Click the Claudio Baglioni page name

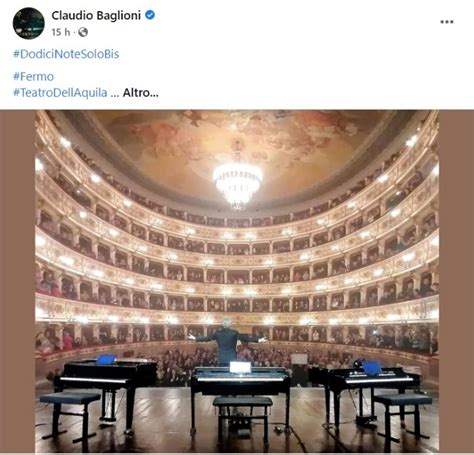click(96, 15)
